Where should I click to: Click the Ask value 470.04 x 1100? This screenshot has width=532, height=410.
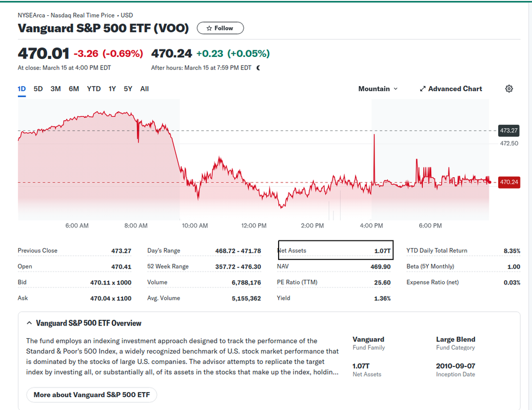click(111, 298)
